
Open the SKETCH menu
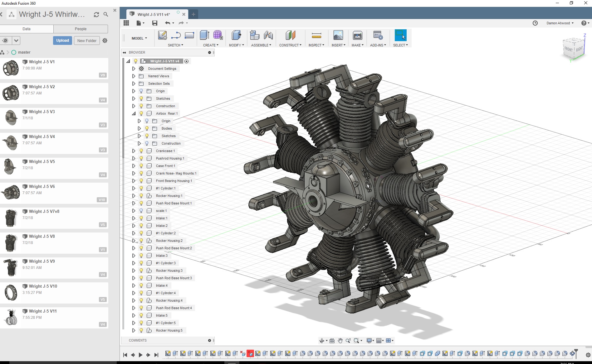point(175,45)
